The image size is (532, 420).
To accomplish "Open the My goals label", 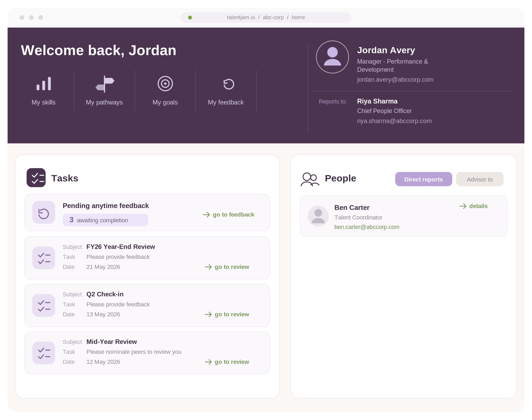I will 165,102.
